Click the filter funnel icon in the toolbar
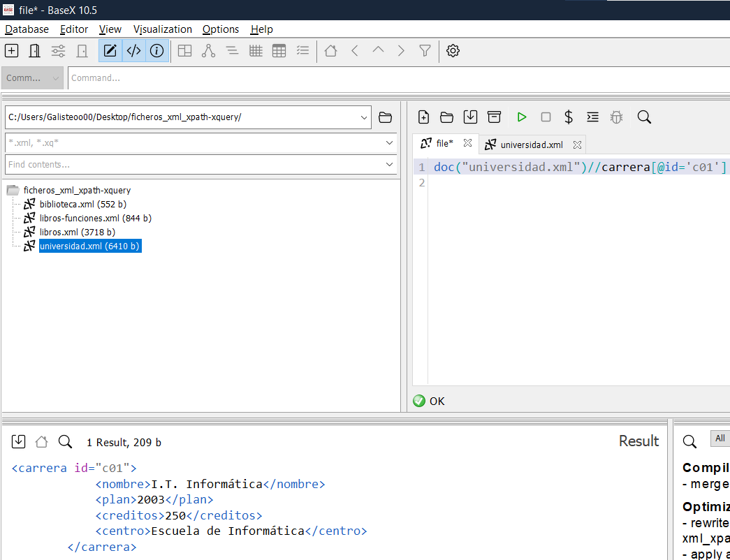The height and width of the screenshot is (560, 730). tap(425, 50)
